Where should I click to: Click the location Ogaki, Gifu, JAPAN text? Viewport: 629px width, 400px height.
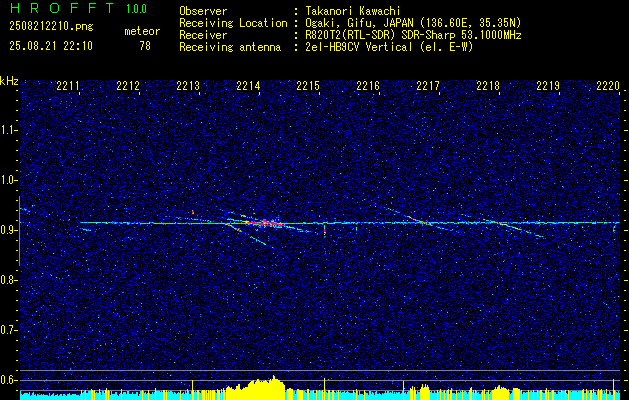pyautogui.click(x=412, y=23)
